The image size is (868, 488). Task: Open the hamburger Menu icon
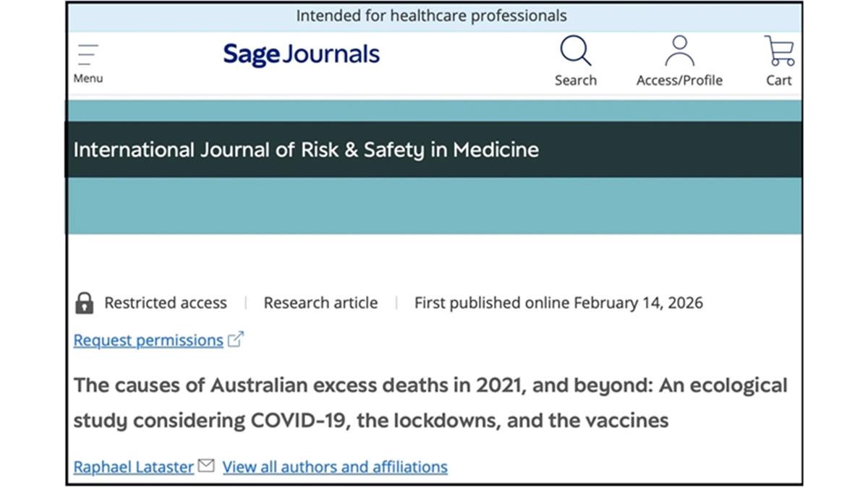click(x=88, y=56)
